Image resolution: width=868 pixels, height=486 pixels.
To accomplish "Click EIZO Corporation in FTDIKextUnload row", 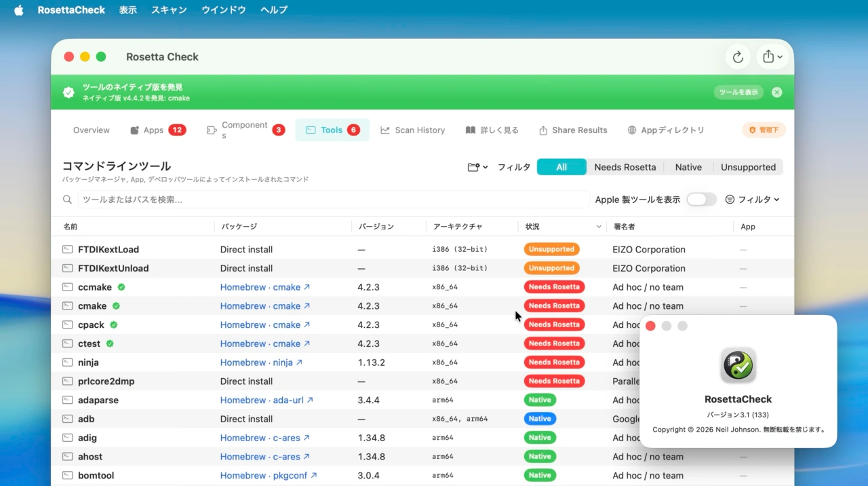I will 649,268.
